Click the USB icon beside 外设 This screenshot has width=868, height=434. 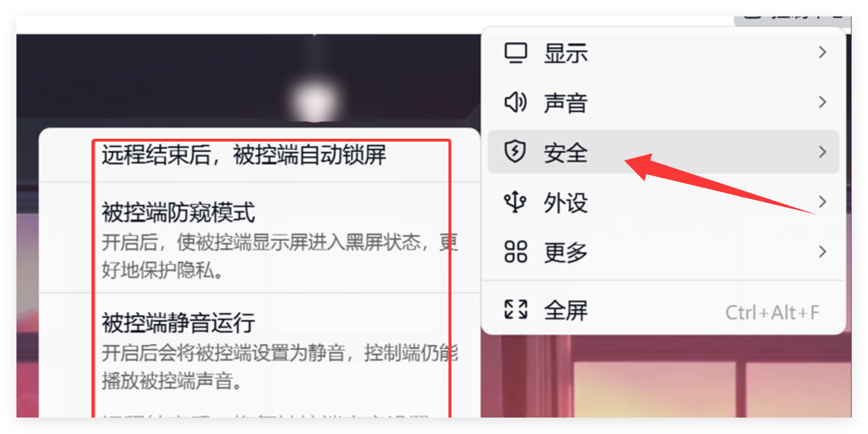click(515, 202)
